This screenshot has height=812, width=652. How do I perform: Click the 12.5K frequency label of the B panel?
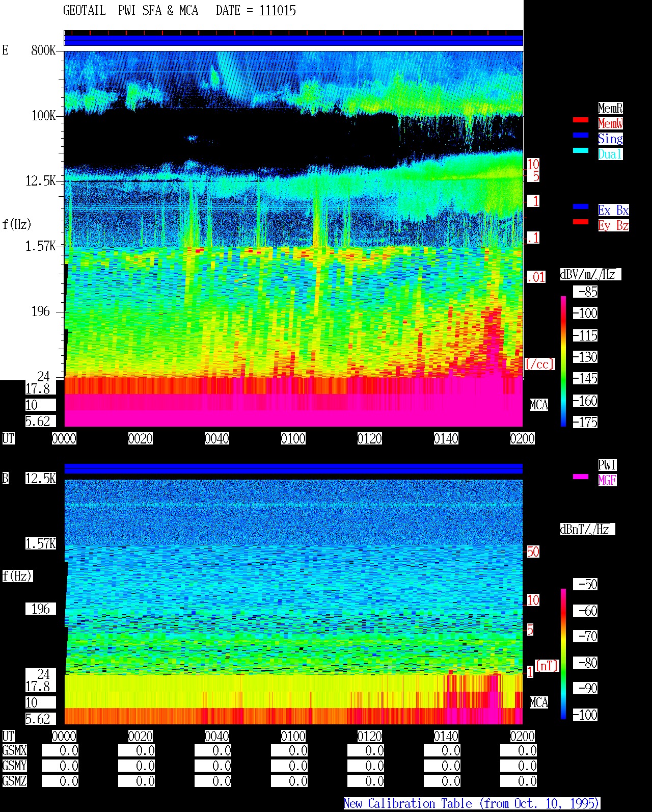(41, 479)
